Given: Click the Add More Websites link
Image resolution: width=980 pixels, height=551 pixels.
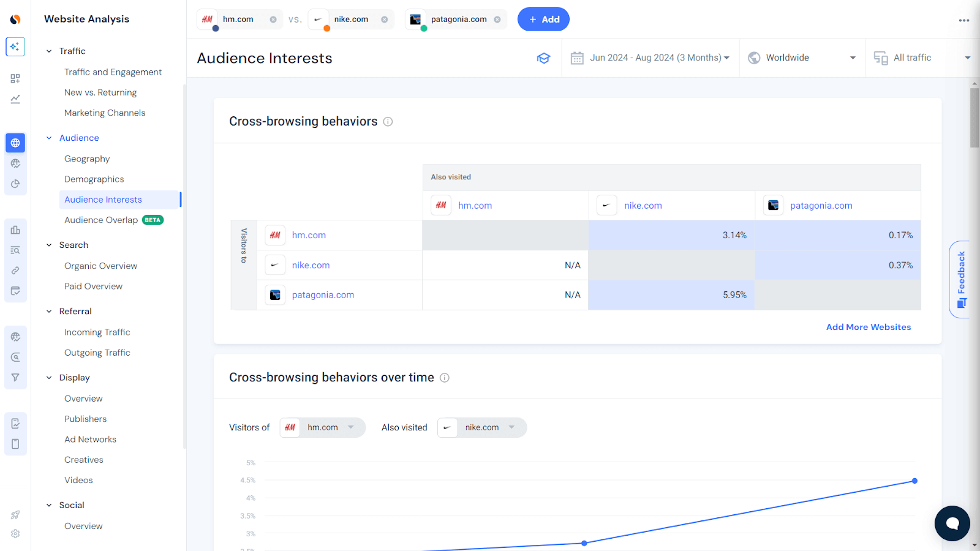Looking at the screenshot, I should coord(868,327).
